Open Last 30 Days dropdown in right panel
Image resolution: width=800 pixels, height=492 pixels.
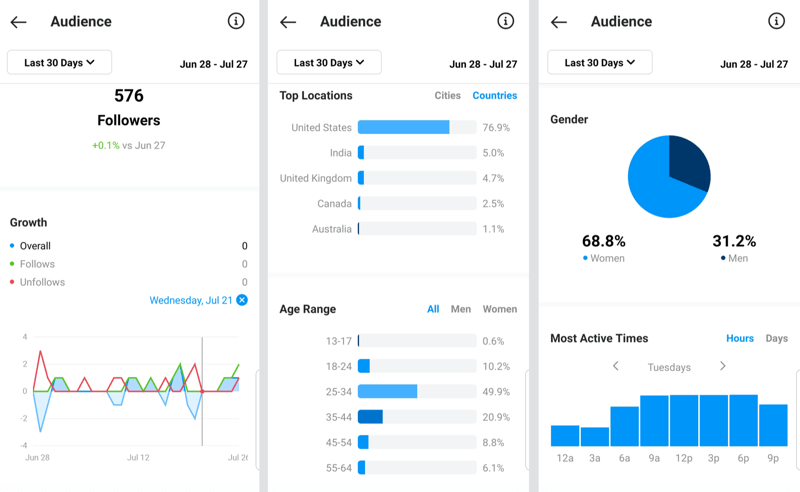tap(599, 62)
